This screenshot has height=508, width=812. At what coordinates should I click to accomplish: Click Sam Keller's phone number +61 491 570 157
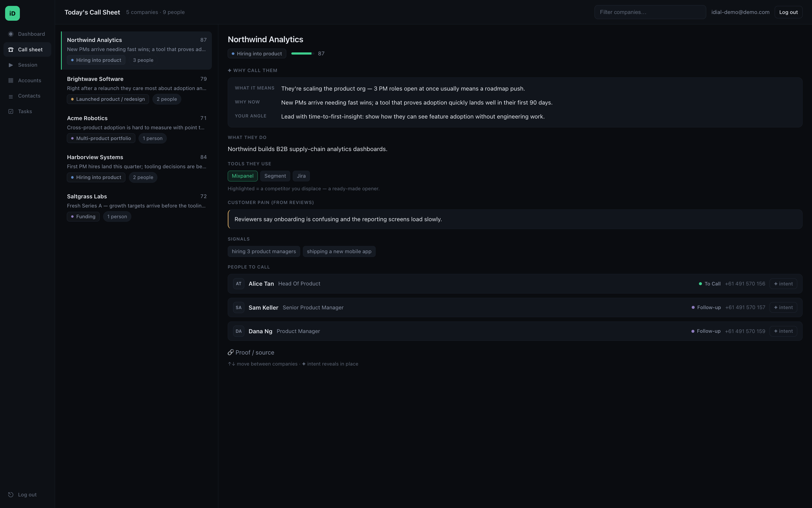click(745, 307)
